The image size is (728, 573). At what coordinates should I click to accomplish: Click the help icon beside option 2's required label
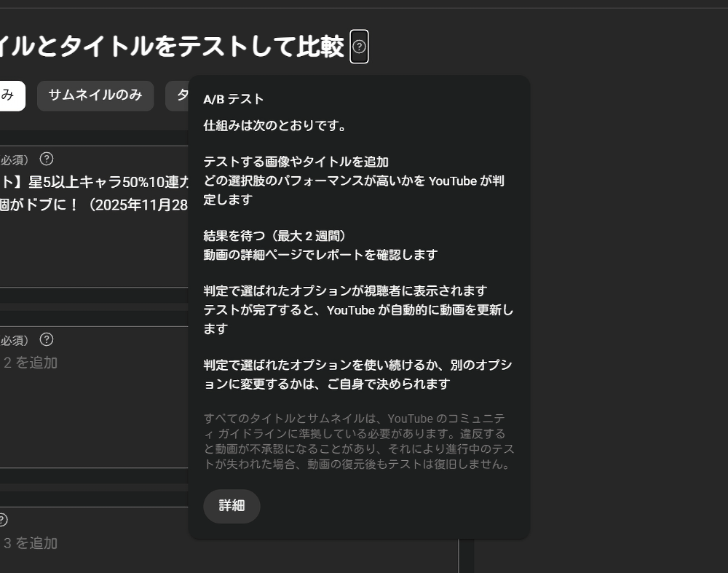(x=47, y=339)
